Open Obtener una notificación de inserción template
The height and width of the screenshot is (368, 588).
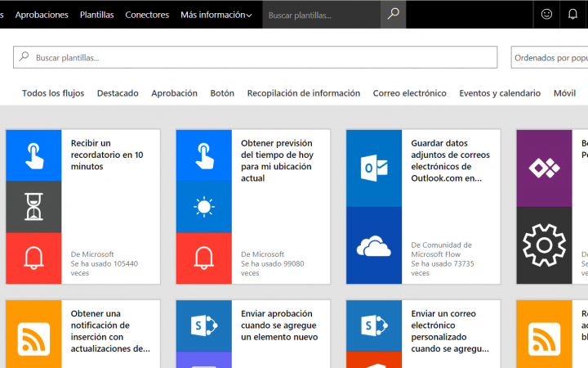point(110,331)
